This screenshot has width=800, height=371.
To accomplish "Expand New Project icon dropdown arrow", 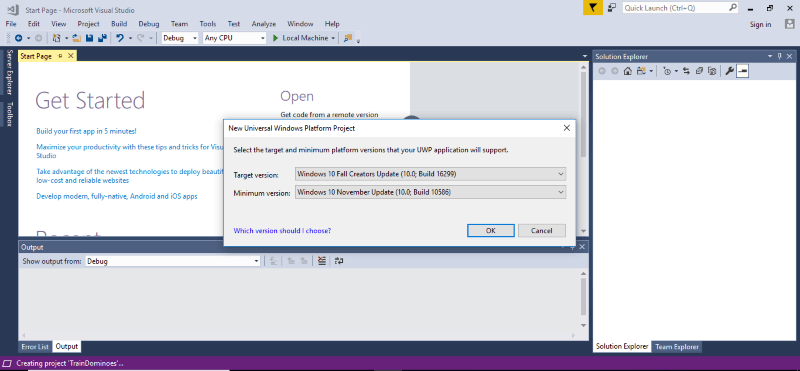I will click(x=66, y=38).
